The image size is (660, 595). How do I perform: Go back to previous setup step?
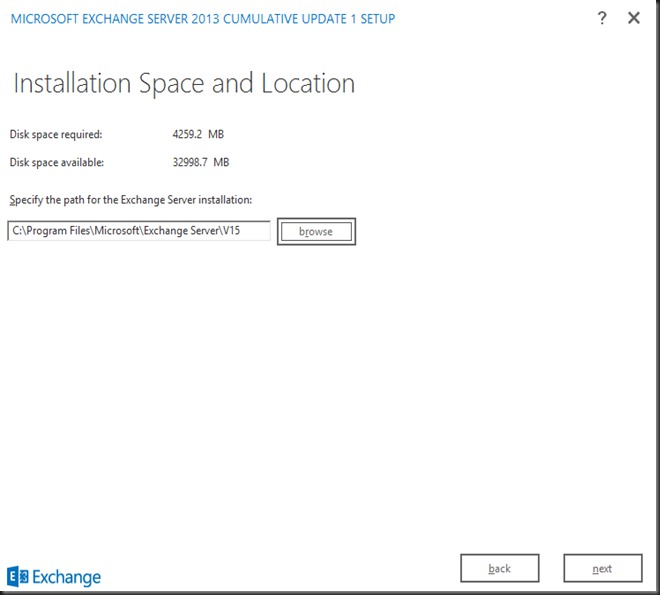(500, 568)
